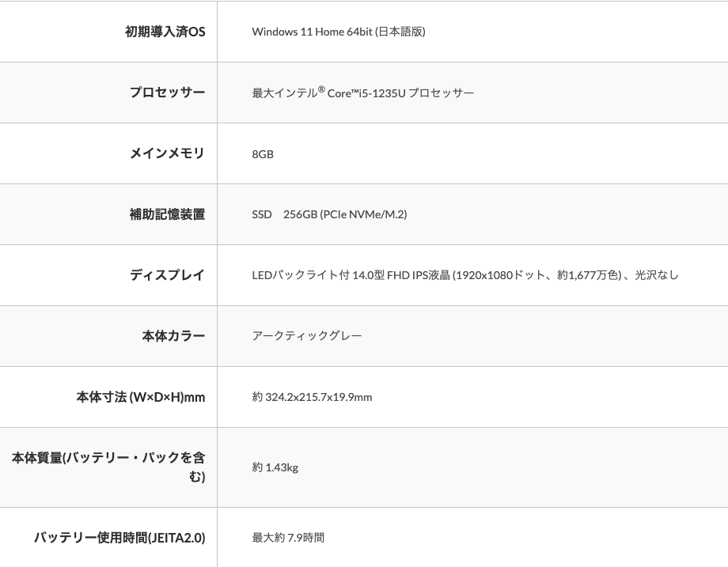Image resolution: width=728 pixels, height=567 pixels.
Task: Click the メインメモリ row label
Action: point(167,153)
